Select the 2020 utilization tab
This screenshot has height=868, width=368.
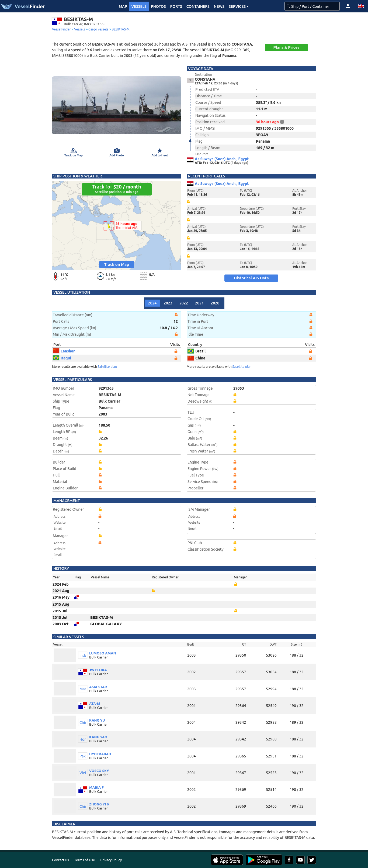click(x=215, y=303)
